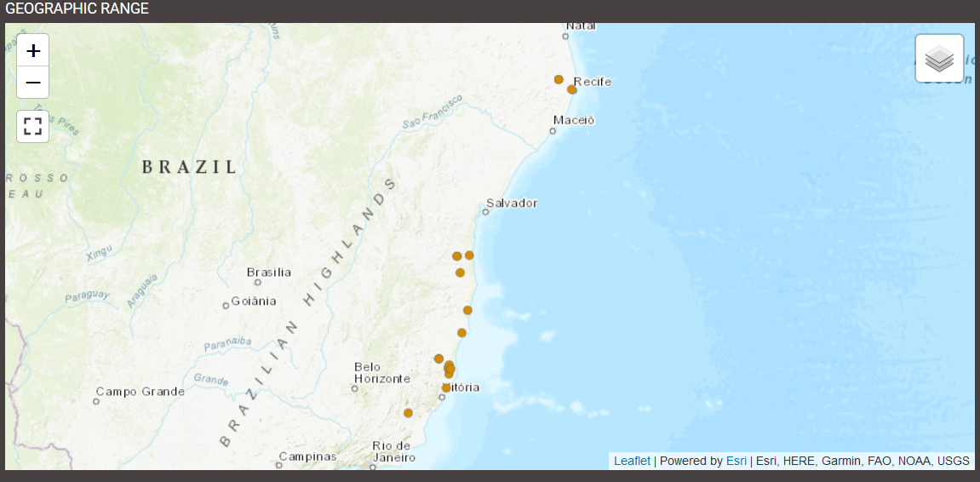Toggle fullscreen map view

(33, 127)
